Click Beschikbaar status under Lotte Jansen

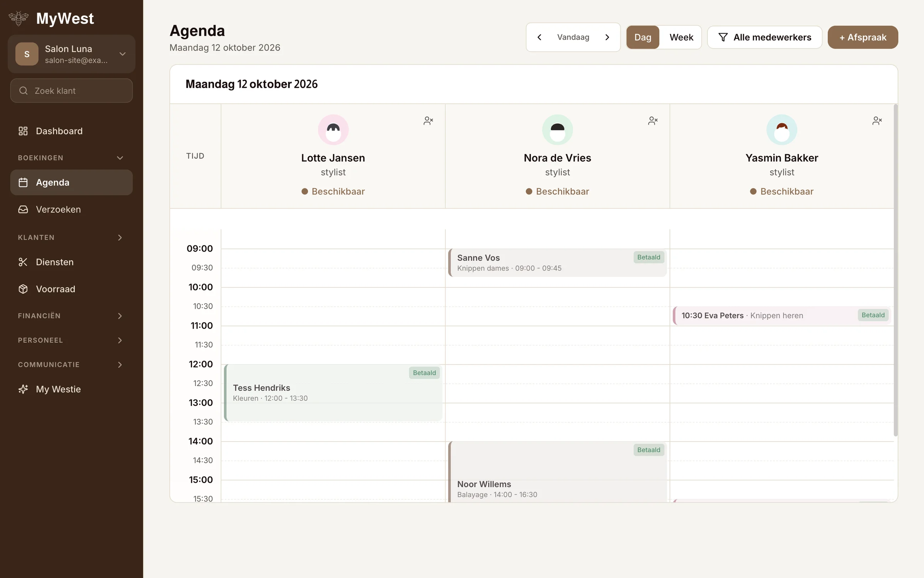point(333,192)
